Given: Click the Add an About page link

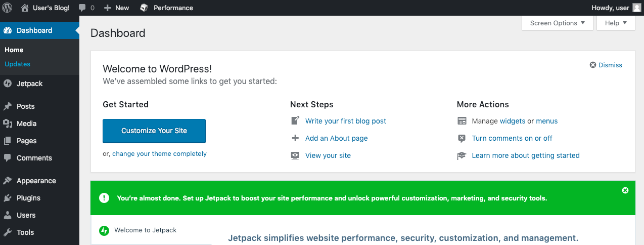Looking at the screenshot, I should pos(337,138).
